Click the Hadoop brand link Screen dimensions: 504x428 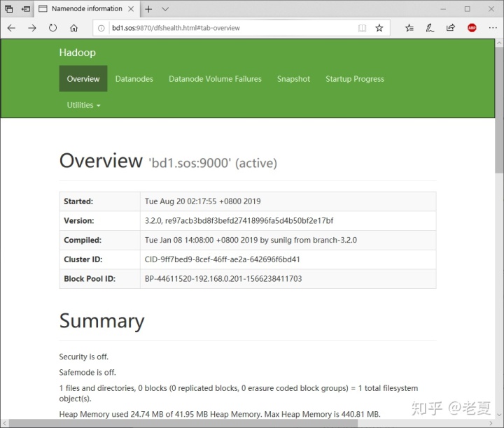click(x=78, y=52)
